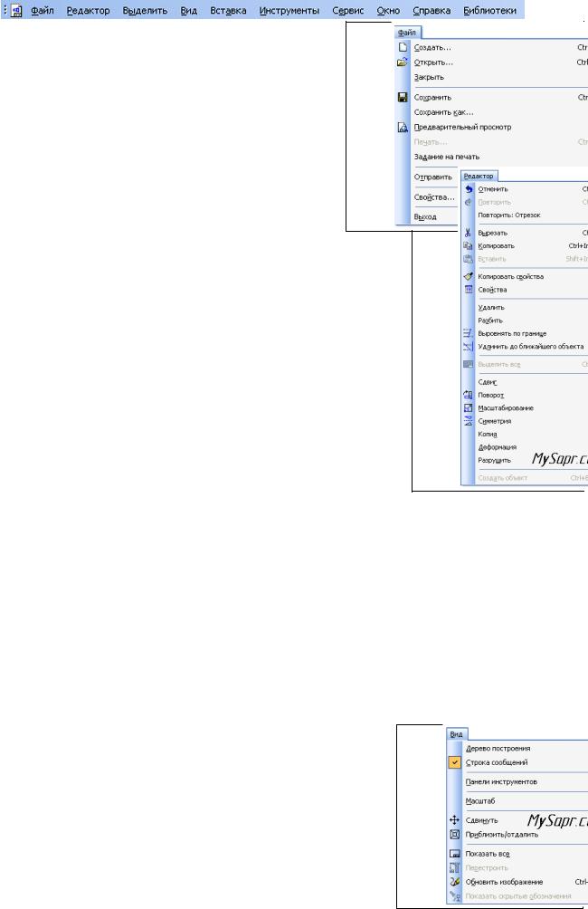Choose Сохранить как... in Файл menu
Screen dimensions: 588x909
(x=444, y=112)
